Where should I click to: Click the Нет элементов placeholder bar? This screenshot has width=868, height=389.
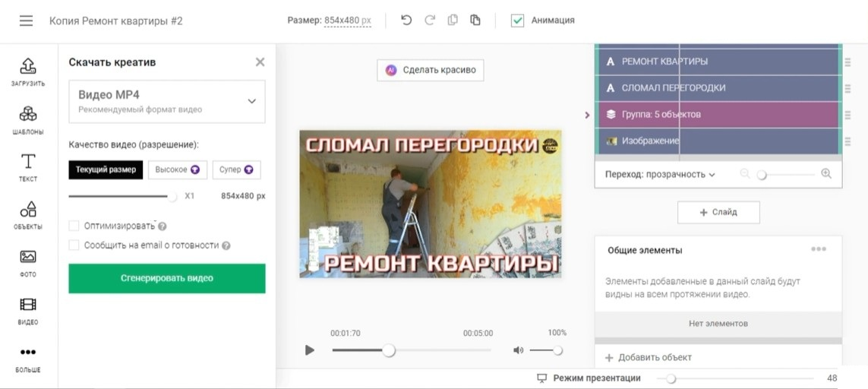point(718,324)
